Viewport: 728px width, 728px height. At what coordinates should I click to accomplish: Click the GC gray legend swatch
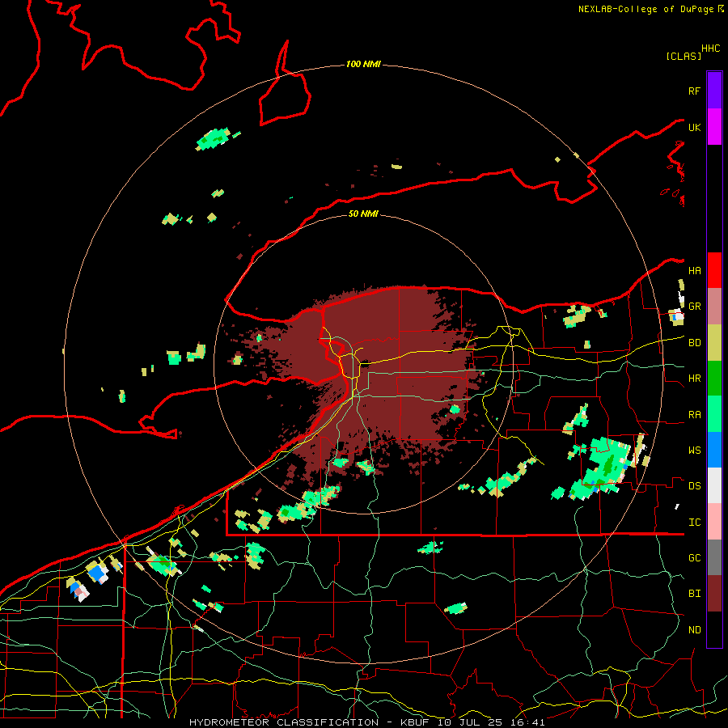[714, 557]
